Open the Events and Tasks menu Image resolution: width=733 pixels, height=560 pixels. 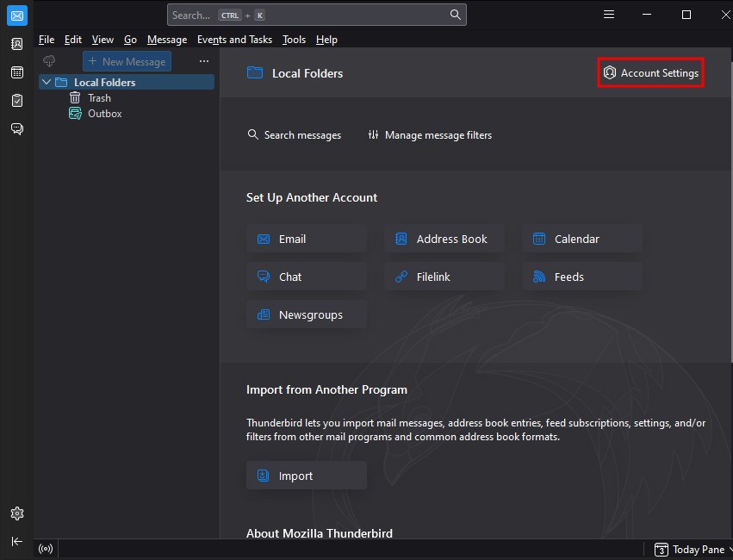click(x=234, y=40)
